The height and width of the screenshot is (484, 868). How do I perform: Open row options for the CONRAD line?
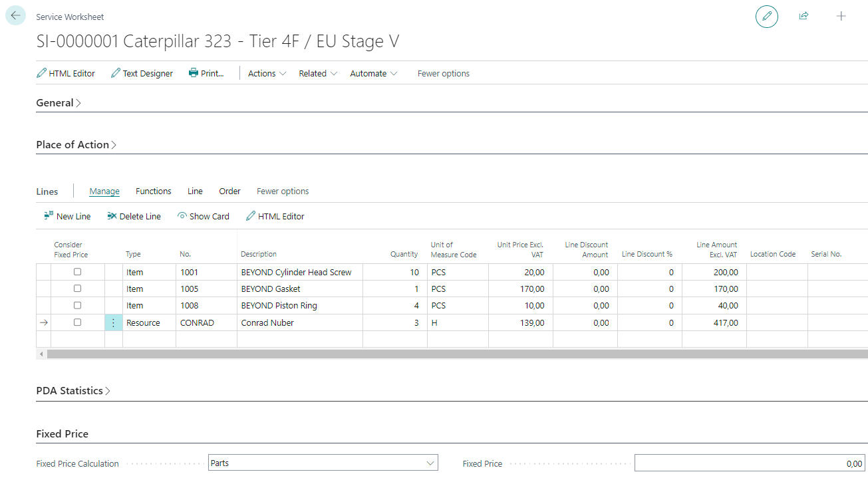point(114,322)
